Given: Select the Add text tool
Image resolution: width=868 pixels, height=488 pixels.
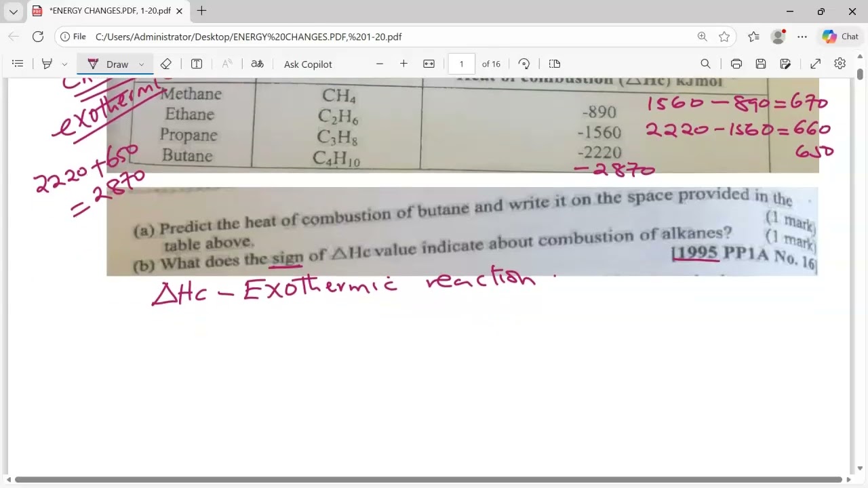Looking at the screenshot, I should point(197,64).
